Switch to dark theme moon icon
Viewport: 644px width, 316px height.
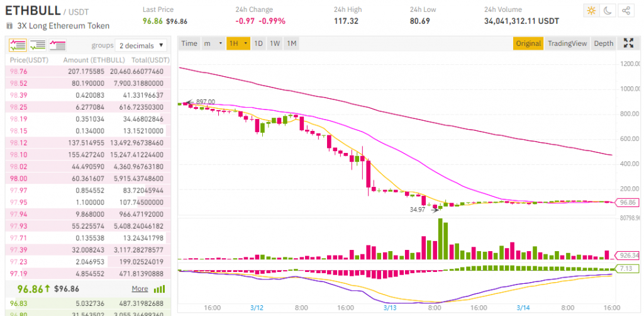tap(608, 11)
